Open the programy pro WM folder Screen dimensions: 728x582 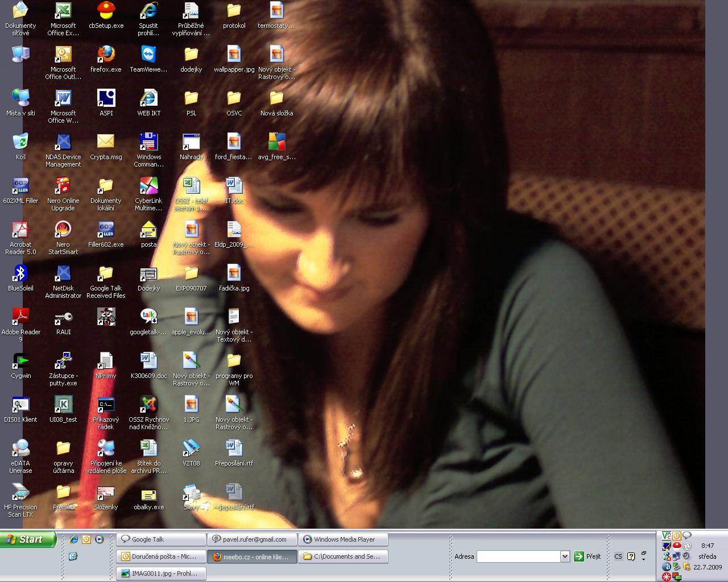234,361
